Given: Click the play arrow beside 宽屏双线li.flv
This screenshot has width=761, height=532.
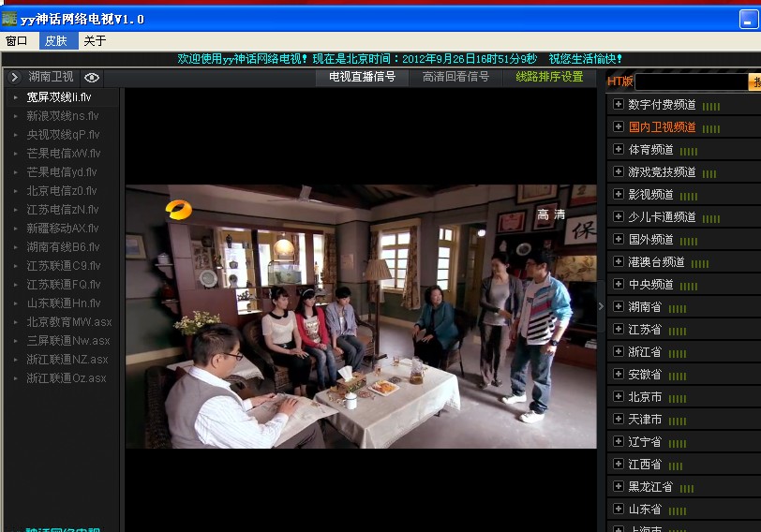Looking at the screenshot, I should 16,97.
